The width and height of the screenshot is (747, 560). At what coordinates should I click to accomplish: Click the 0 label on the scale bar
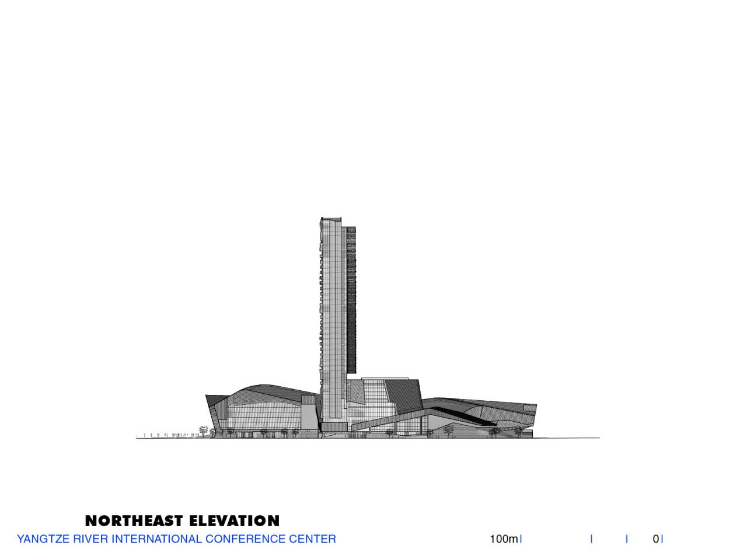[657, 539]
